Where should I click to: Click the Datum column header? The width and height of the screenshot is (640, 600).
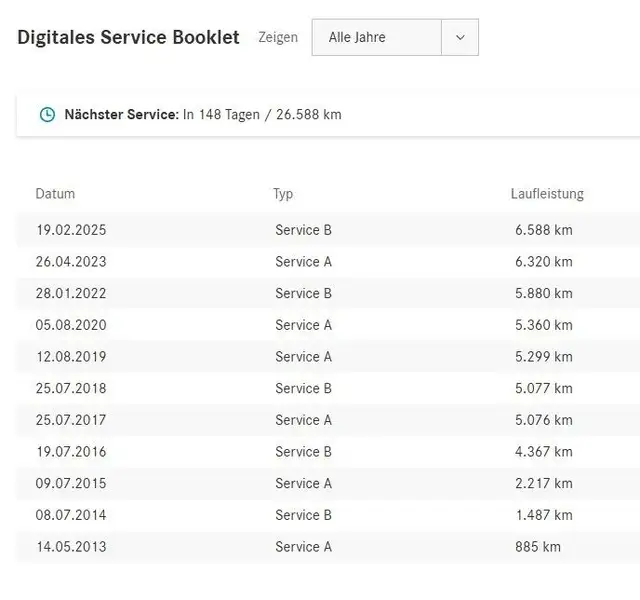55,194
